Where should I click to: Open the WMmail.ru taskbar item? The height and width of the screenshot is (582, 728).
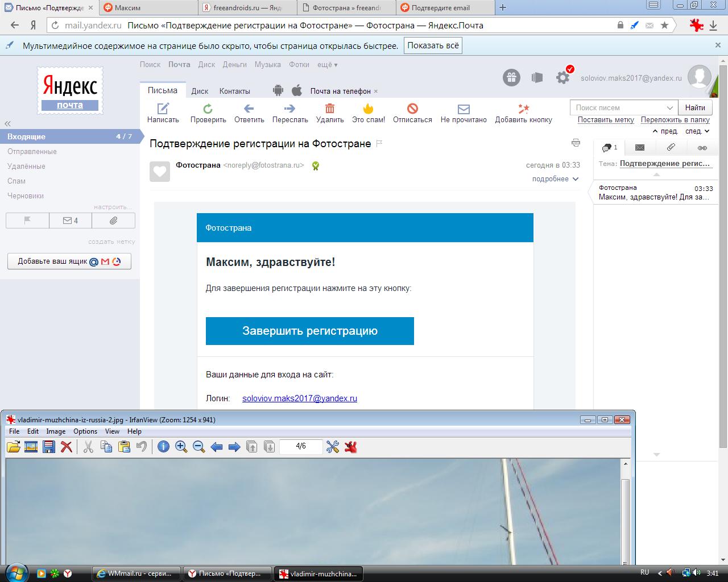coord(136,573)
